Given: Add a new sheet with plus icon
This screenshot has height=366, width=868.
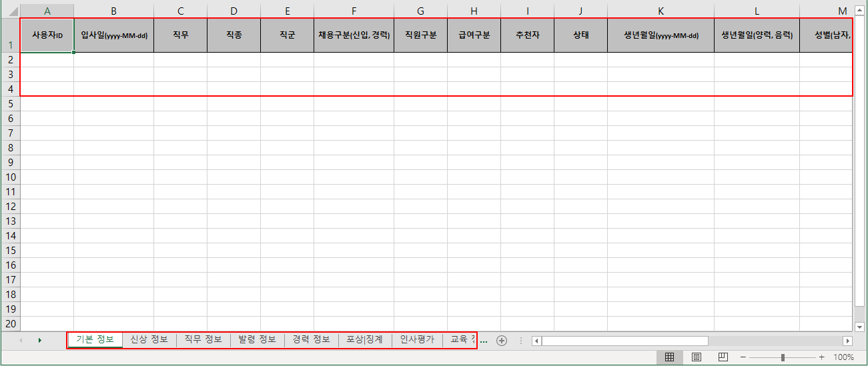Looking at the screenshot, I should [x=502, y=341].
